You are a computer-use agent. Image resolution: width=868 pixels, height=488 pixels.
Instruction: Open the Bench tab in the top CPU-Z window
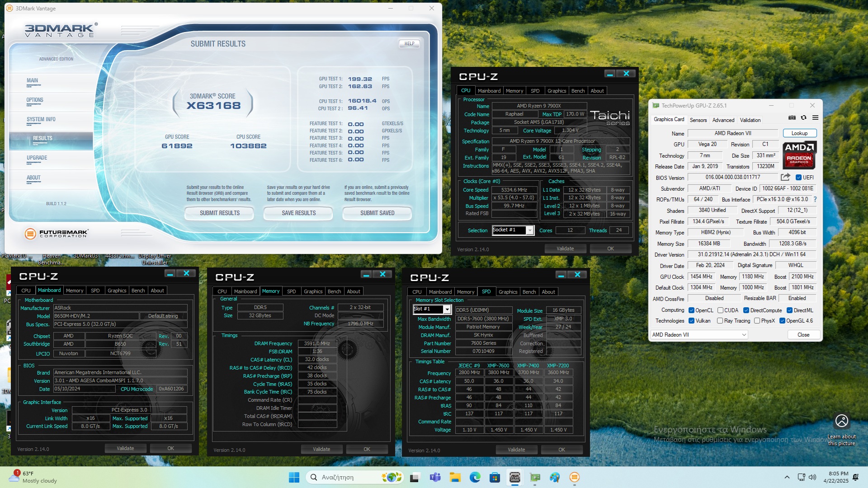coord(578,91)
